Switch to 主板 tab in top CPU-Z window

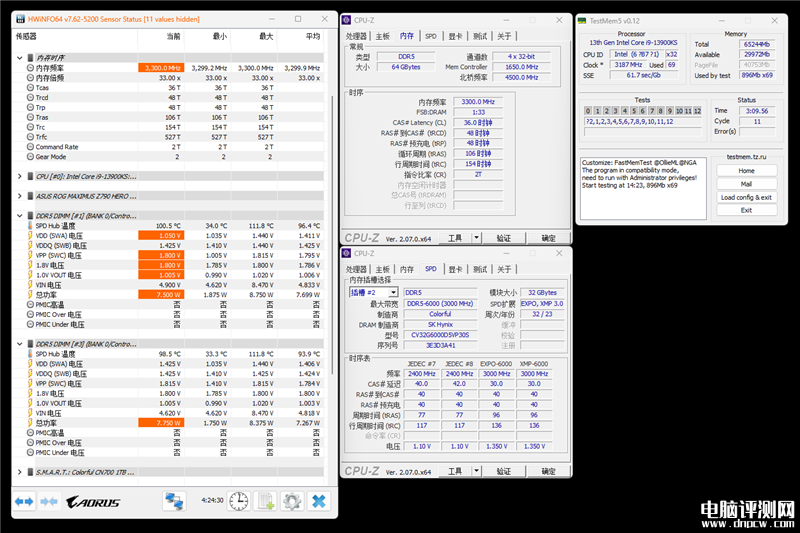382,35
